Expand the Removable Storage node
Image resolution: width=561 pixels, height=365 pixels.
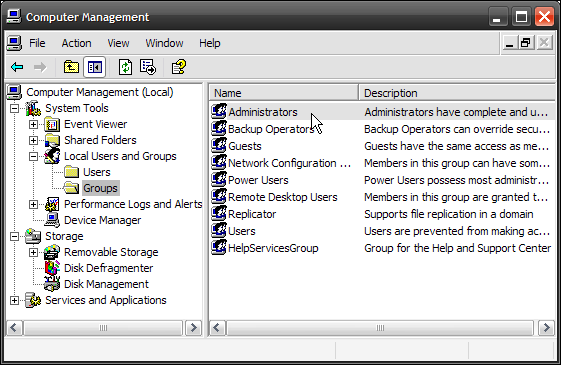click(33, 252)
